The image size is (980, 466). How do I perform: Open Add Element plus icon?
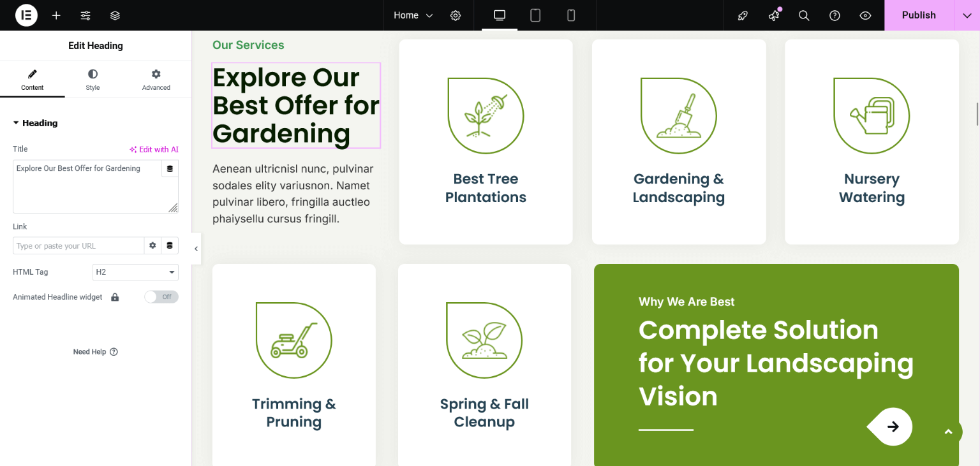tap(56, 15)
